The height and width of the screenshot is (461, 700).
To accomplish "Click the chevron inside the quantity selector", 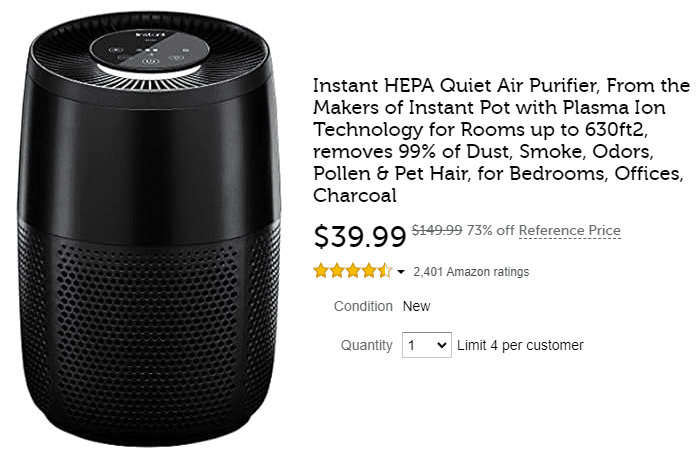I will pos(442,345).
